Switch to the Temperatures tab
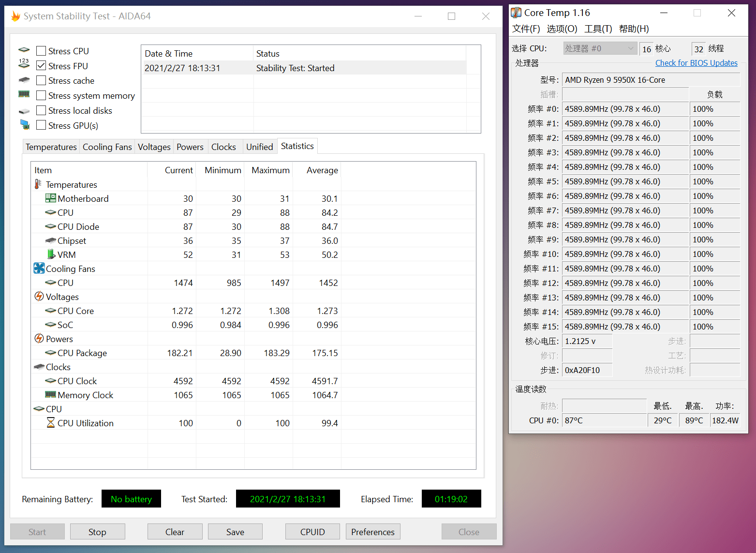 (51, 147)
